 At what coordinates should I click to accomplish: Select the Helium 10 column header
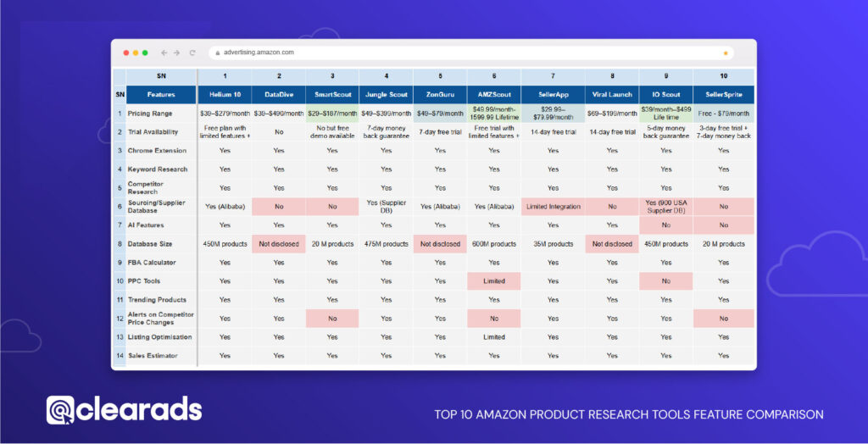225,95
